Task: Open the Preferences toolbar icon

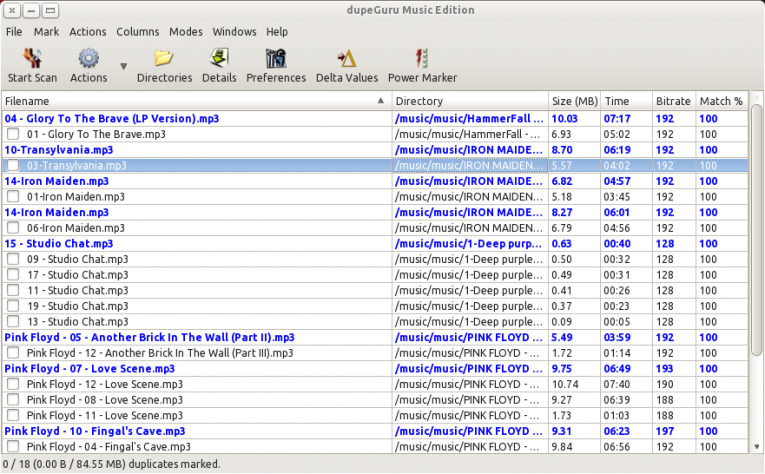Action: coord(276,59)
